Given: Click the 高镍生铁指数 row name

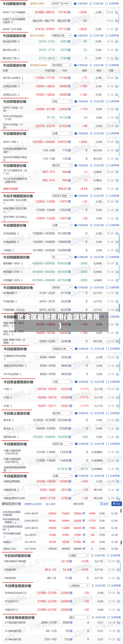Looking at the screenshot, I should tap(11, 189).
